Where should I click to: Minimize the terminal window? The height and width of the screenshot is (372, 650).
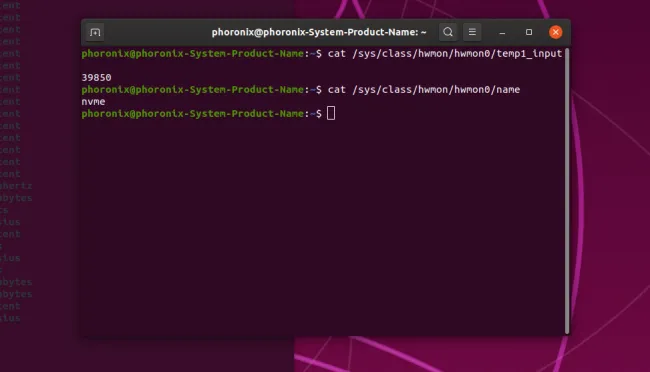(502, 32)
